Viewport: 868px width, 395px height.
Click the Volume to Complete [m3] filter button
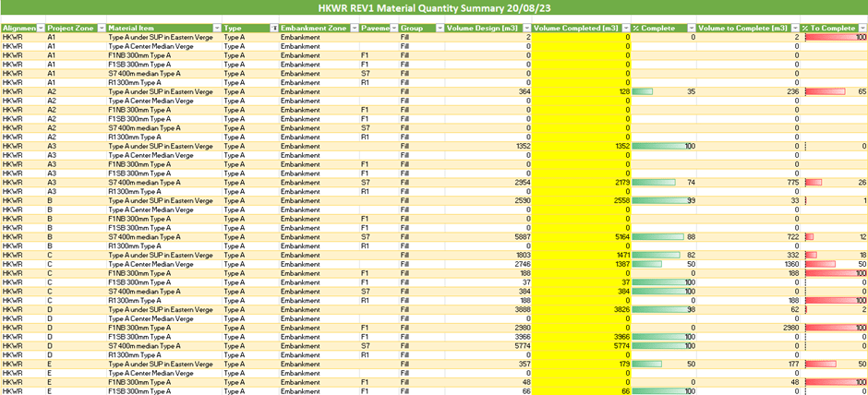click(797, 29)
